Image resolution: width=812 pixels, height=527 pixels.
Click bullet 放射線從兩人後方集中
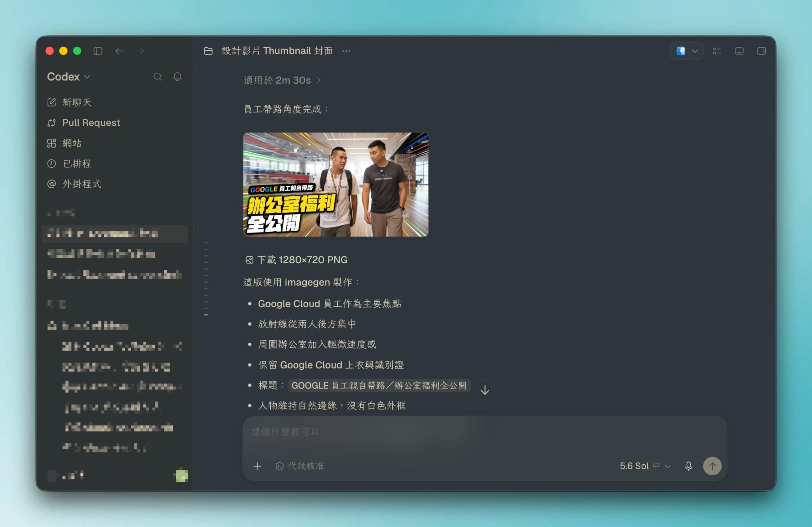coord(307,324)
